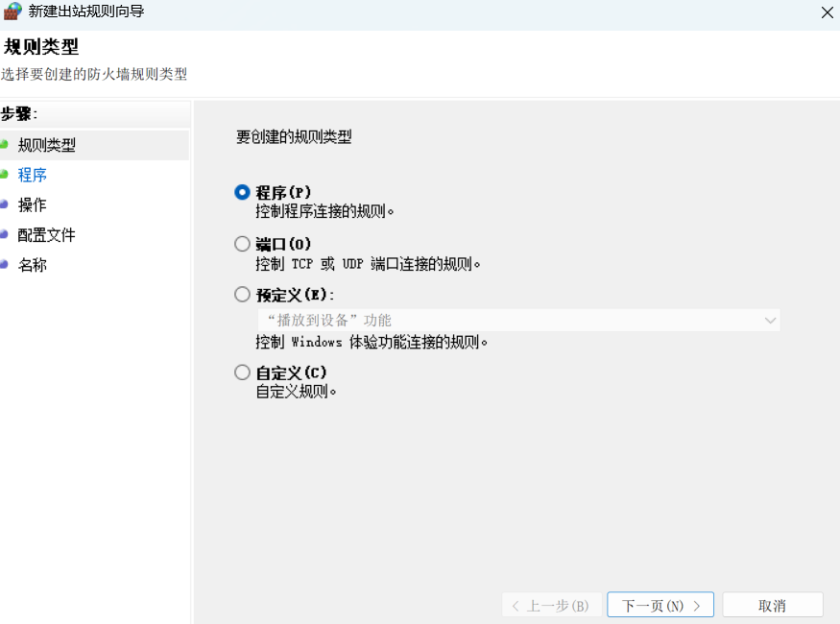Go to the 规则类型 step

point(47,145)
